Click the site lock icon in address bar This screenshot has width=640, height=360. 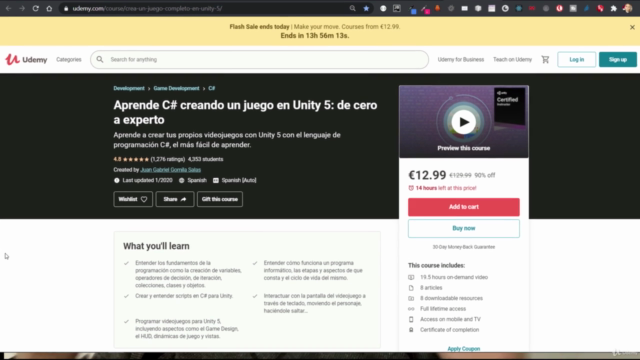click(66, 9)
